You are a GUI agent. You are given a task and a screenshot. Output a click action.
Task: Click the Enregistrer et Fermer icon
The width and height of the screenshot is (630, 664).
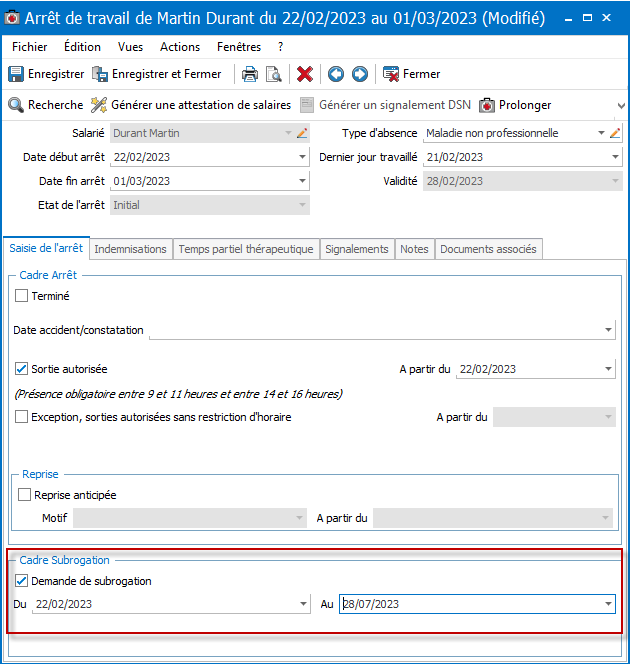pyautogui.click(x=100, y=74)
